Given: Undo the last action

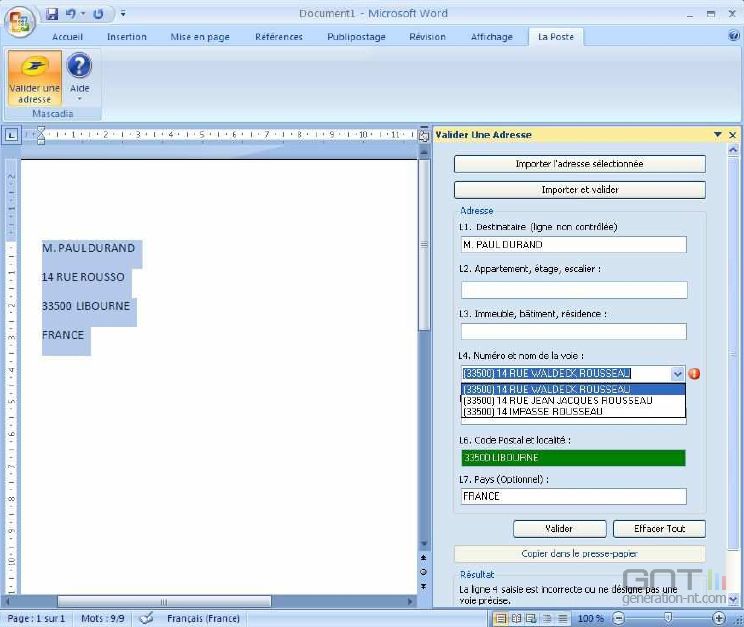Looking at the screenshot, I should pos(71,14).
